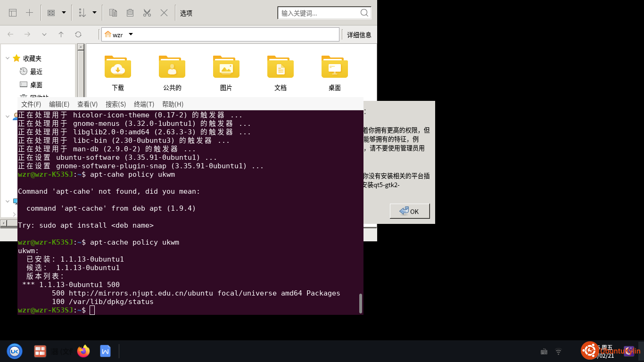Viewport: 644px width, 362px height.
Task: Click the new tab plus icon
Action: tap(29, 13)
